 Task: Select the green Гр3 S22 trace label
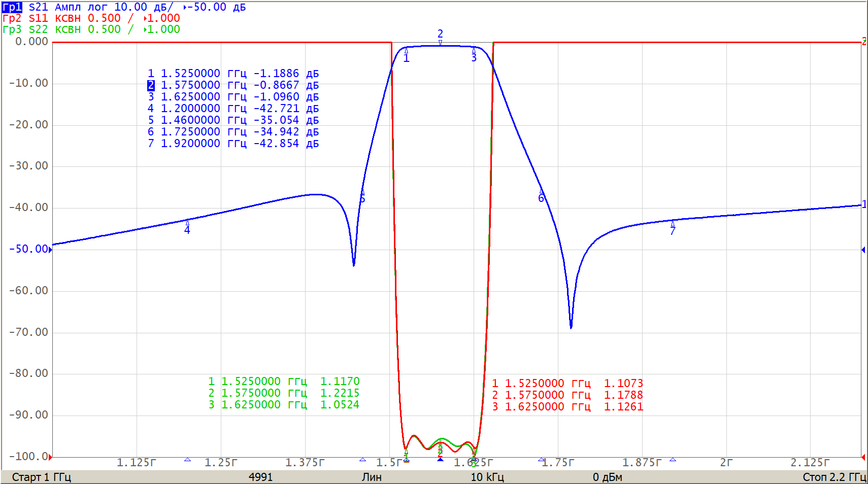pos(12,29)
